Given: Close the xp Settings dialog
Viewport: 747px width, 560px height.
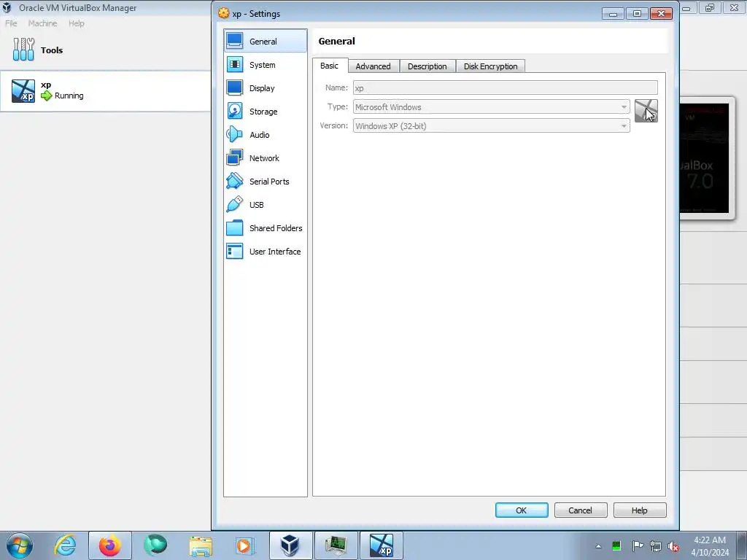Looking at the screenshot, I should coord(661,14).
